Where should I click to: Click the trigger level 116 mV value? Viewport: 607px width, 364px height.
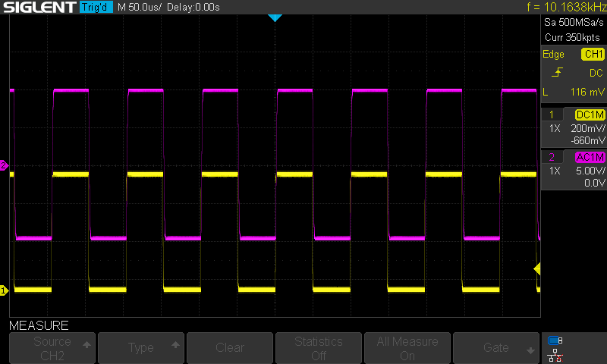click(587, 92)
